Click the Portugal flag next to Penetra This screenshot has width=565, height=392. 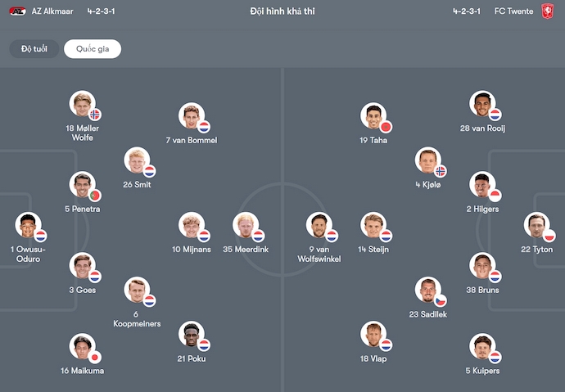[x=95, y=195]
